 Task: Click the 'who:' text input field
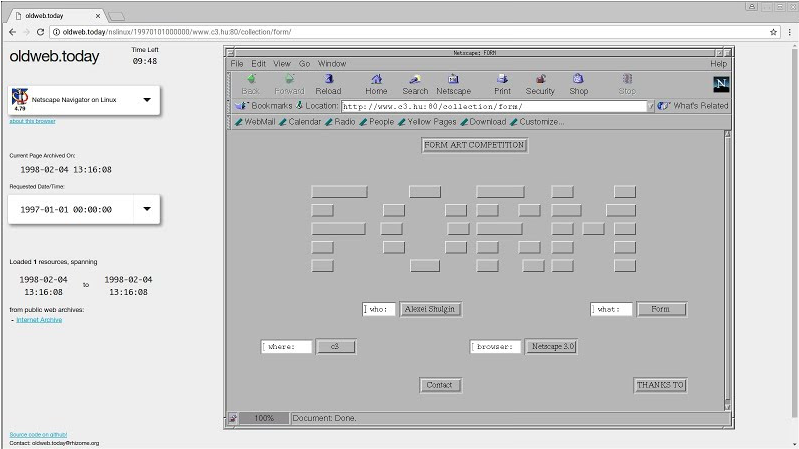(x=379, y=310)
